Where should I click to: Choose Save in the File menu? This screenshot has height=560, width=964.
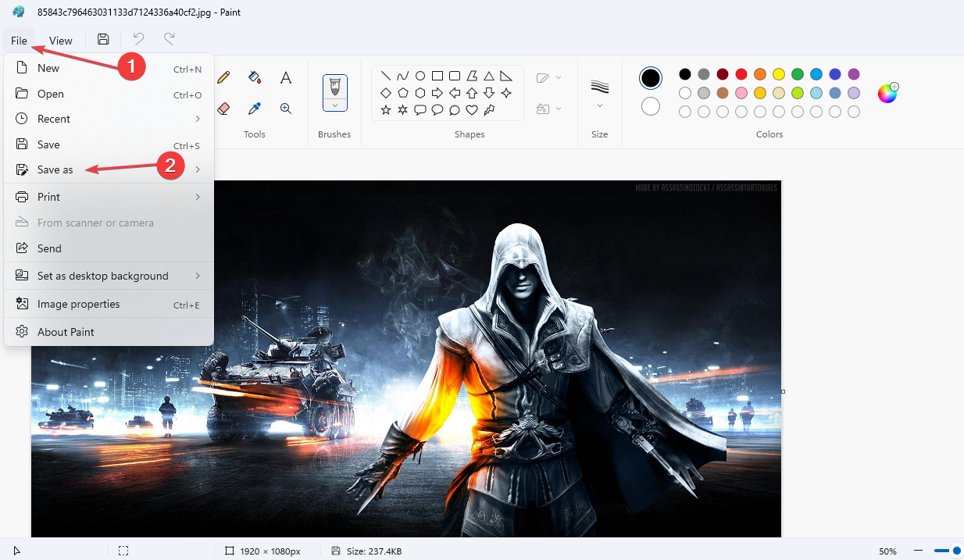coord(109,144)
